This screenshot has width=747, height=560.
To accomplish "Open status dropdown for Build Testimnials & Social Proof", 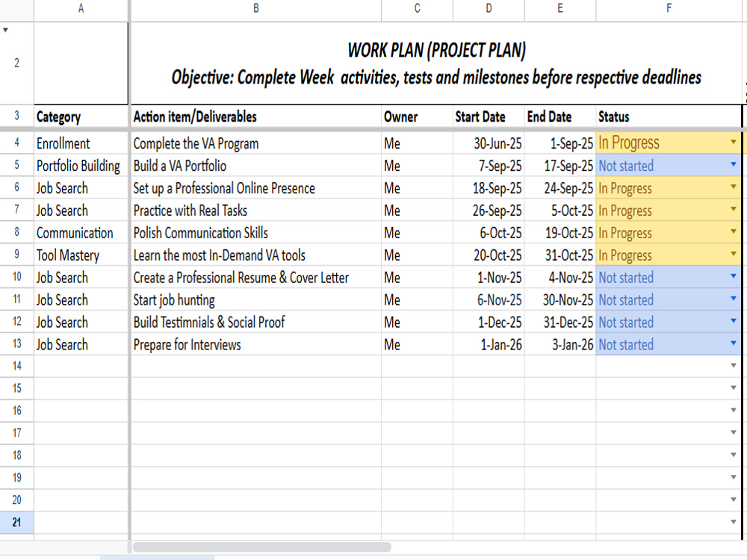I will [x=734, y=321].
